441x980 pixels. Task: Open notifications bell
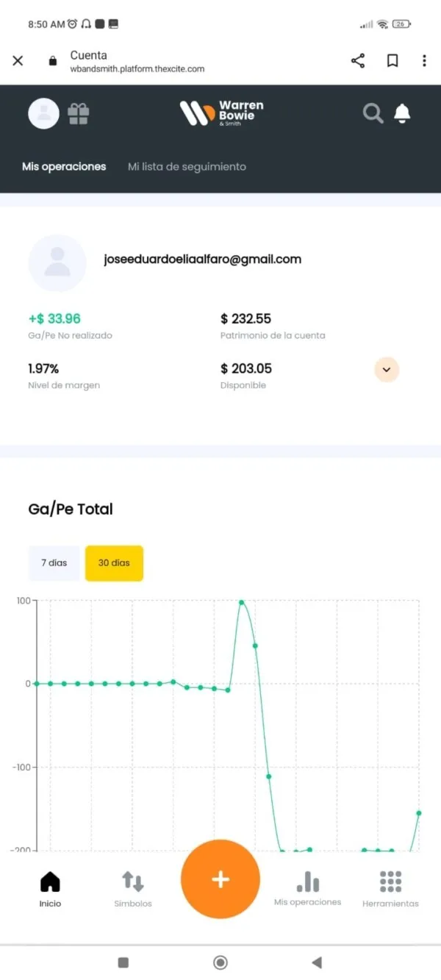tap(402, 113)
